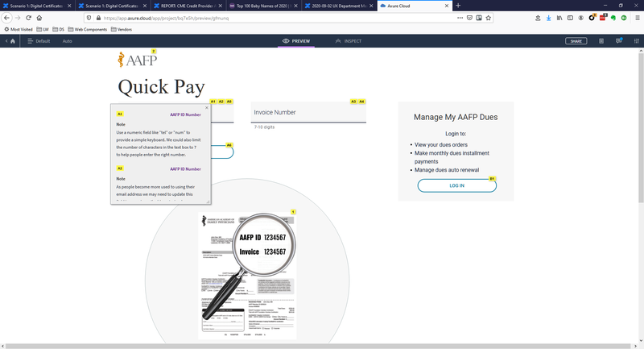Image resolution: width=644 pixels, height=349 pixels.
Task: Click the A6 note marker
Action: [229, 145]
